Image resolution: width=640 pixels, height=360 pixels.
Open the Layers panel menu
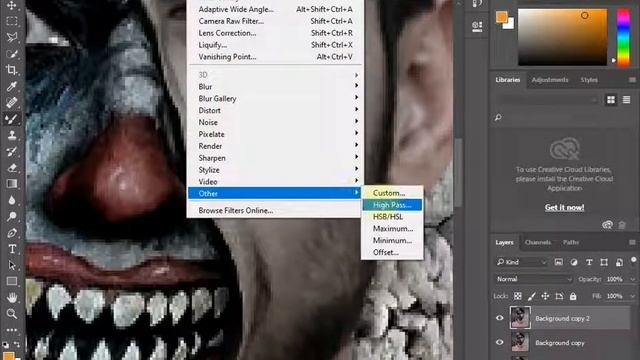pos(632,242)
